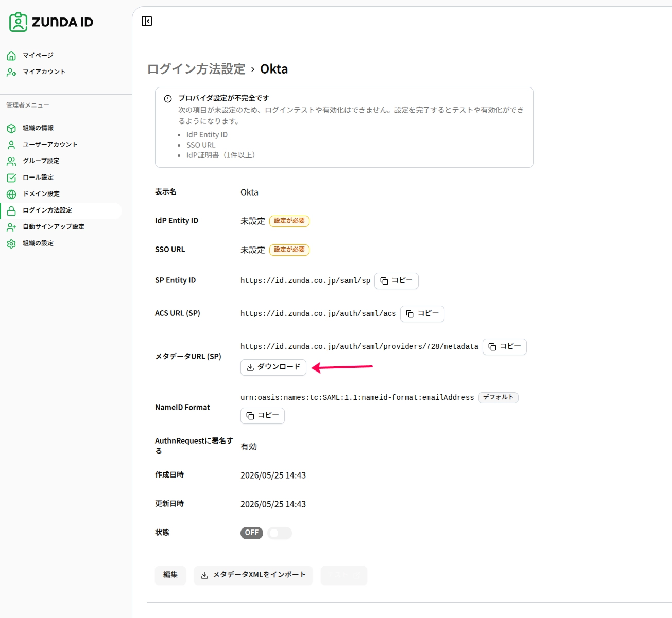Click the メタデータXMLをインポート button
The image size is (672, 618).
(253, 575)
